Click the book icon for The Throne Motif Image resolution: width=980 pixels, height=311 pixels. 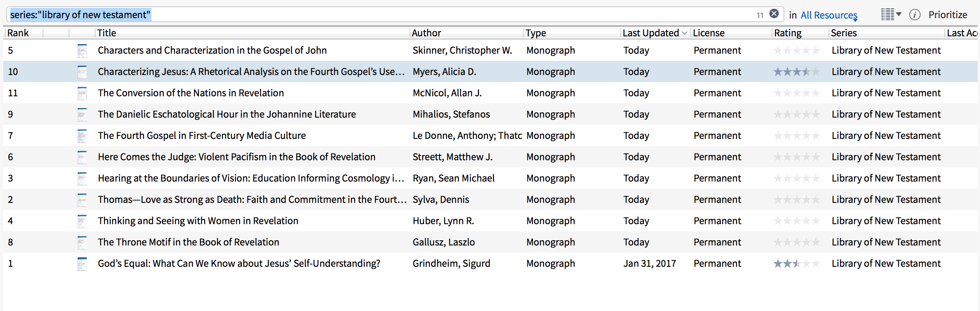pyautogui.click(x=82, y=242)
